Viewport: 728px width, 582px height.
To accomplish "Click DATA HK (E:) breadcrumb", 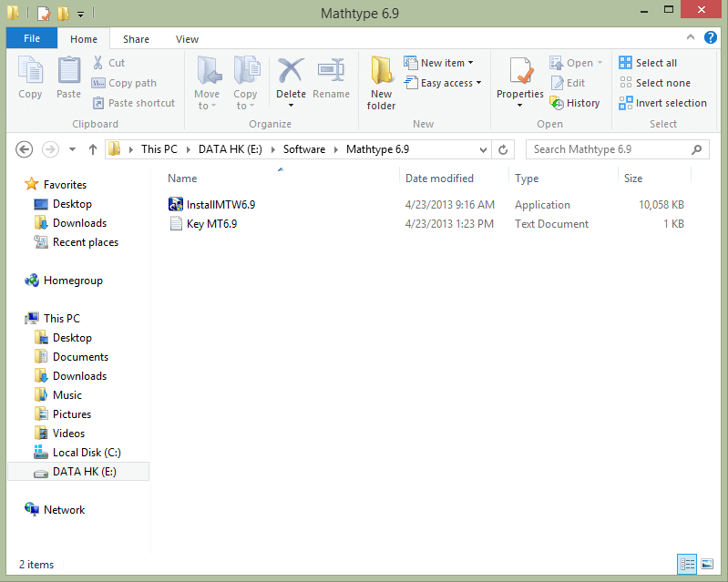I will [x=231, y=149].
